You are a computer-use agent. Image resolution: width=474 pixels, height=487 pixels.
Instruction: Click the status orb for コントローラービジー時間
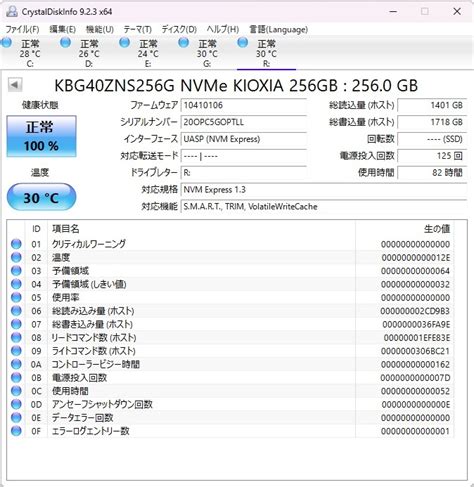coord(16,364)
